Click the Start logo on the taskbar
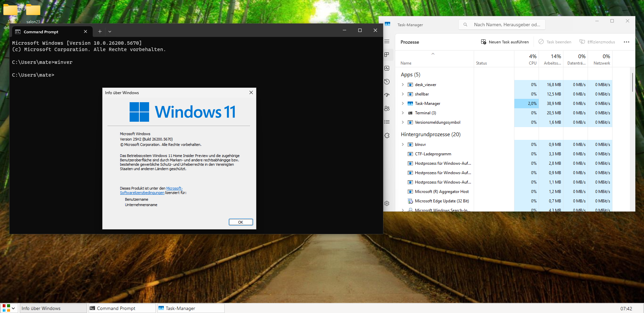 click(6, 308)
